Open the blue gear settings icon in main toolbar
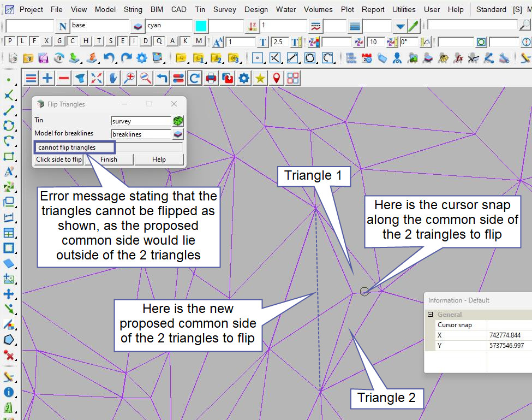 click(142, 58)
